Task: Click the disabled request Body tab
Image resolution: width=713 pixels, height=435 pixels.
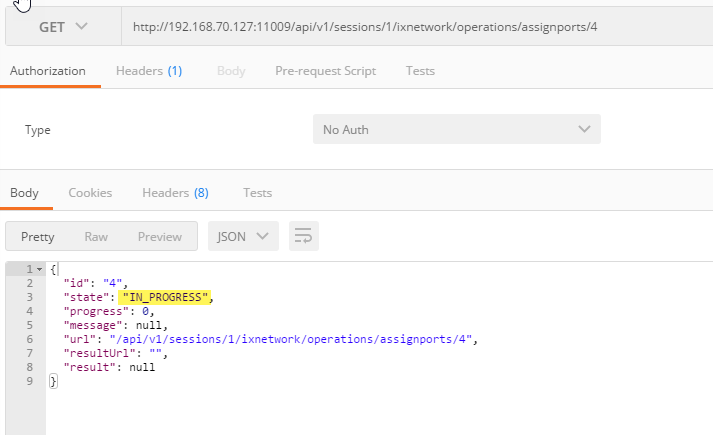Action: pyautogui.click(x=231, y=71)
